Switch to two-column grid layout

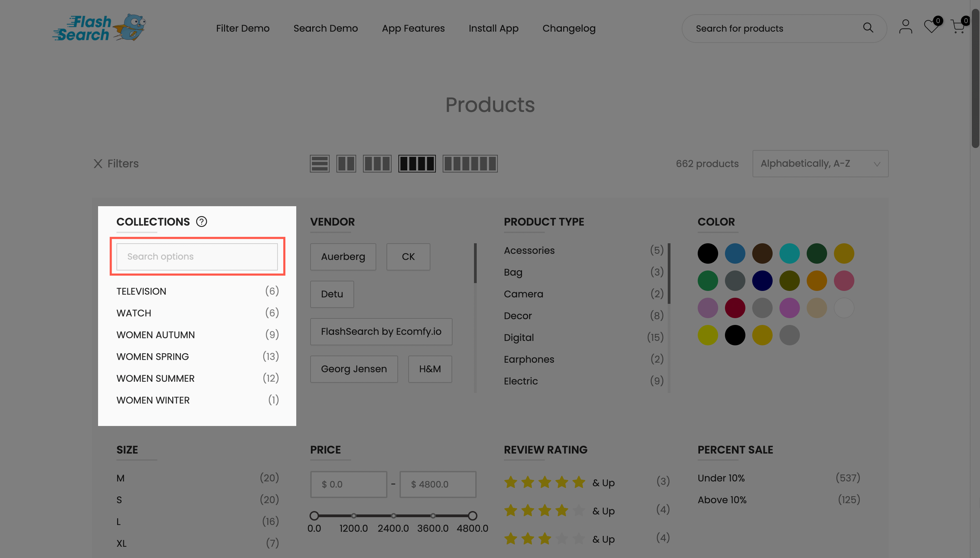click(x=346, y=164)
